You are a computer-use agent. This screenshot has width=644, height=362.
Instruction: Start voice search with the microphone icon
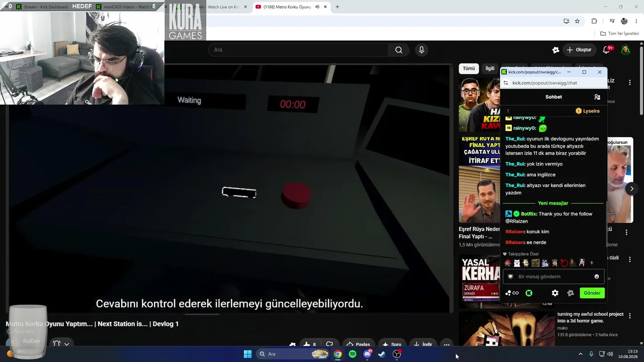click(x=422, y=50)
